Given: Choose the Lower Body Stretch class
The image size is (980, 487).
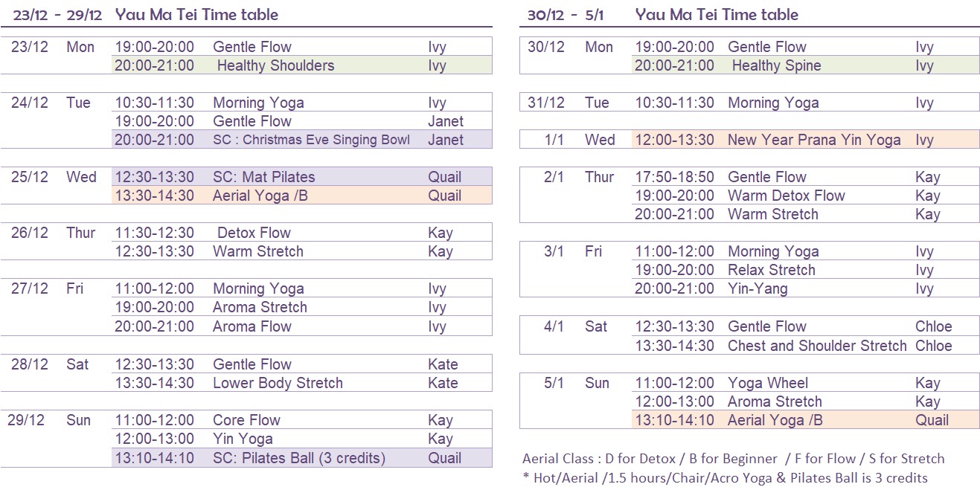Looking at the screenshot, I should (x=278, y=383).
